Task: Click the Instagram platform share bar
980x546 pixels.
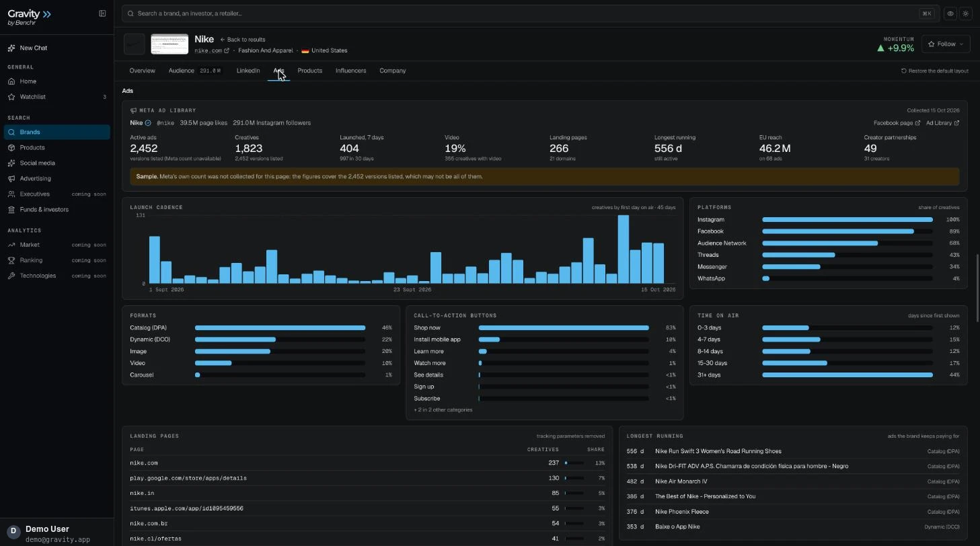Action: 847,220
